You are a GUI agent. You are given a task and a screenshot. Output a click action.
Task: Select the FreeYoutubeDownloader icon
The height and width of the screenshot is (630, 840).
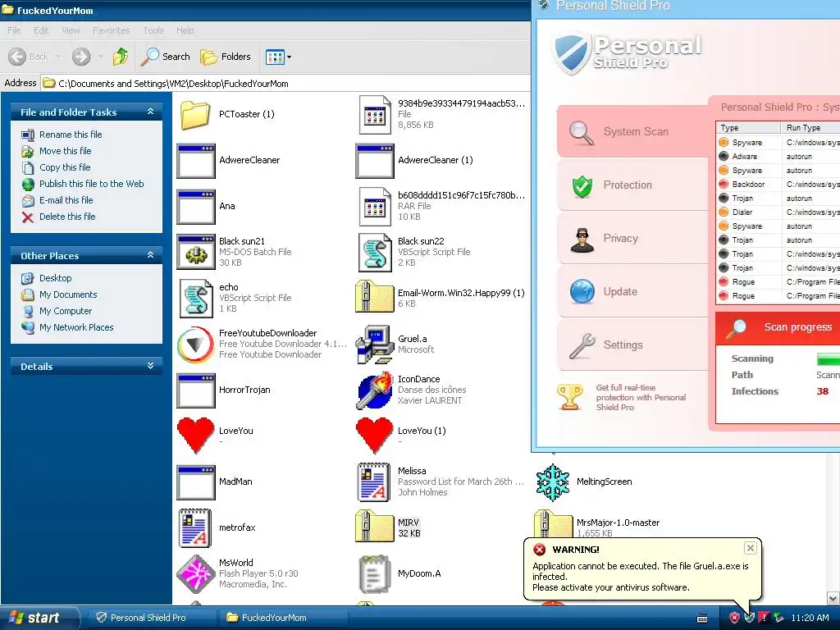pos(195,345)
